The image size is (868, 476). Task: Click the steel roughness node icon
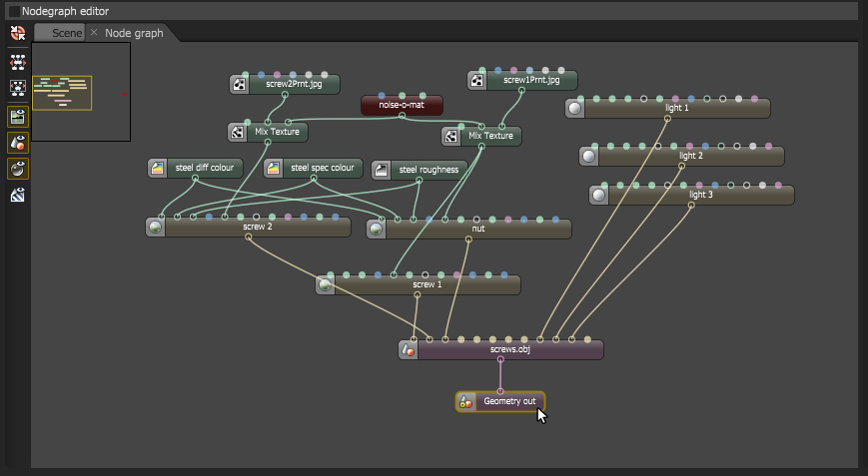click(382, 171)
